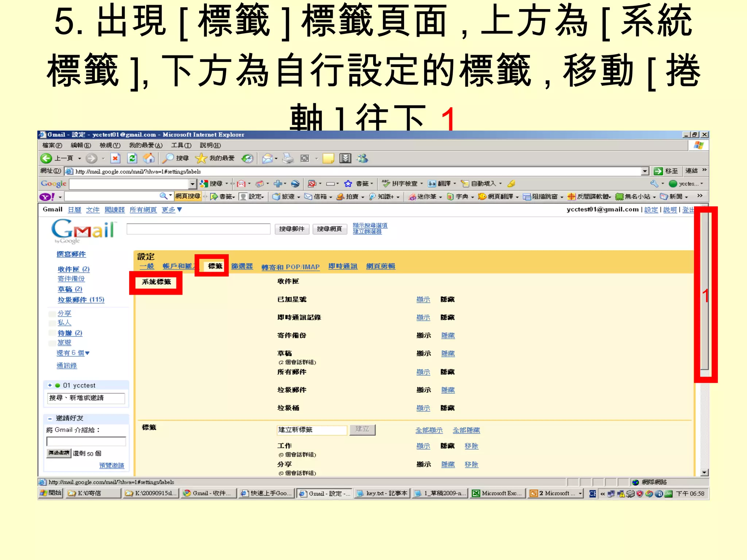
Task: Click the 搜尋郵件 button
Action: pos(292,229)
